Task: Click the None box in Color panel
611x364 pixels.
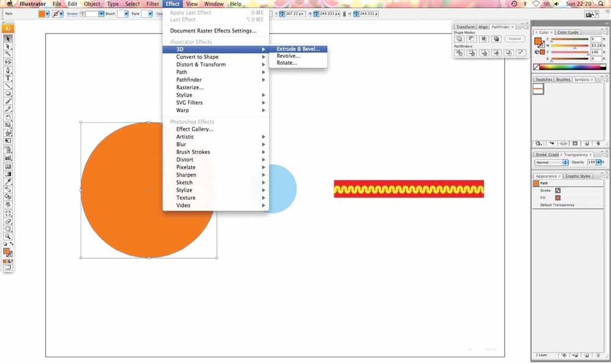Action: point(536,67)
